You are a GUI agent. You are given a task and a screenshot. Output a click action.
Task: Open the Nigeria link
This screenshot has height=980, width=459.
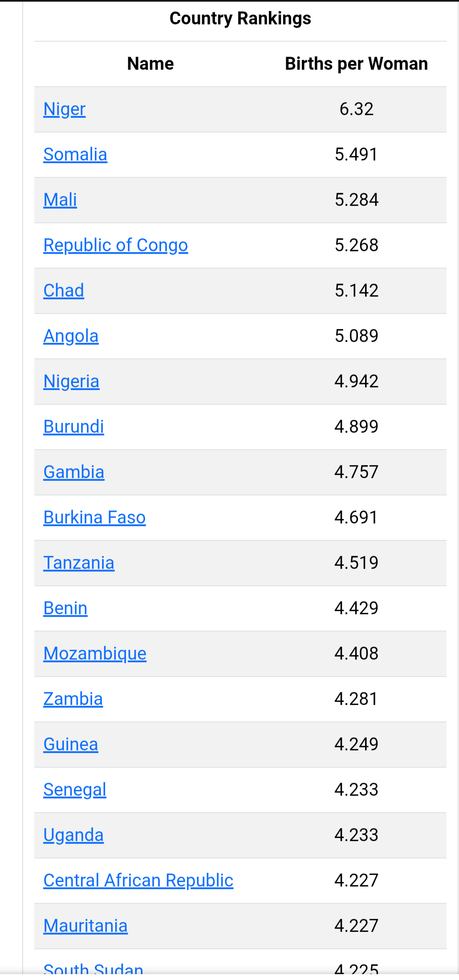click(71, 382)
